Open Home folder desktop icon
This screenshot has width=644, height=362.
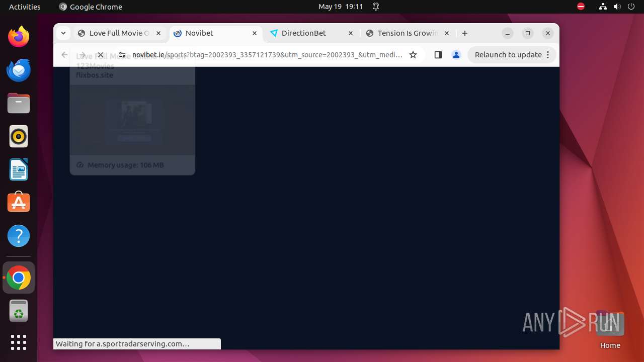(x=610, y=330)
